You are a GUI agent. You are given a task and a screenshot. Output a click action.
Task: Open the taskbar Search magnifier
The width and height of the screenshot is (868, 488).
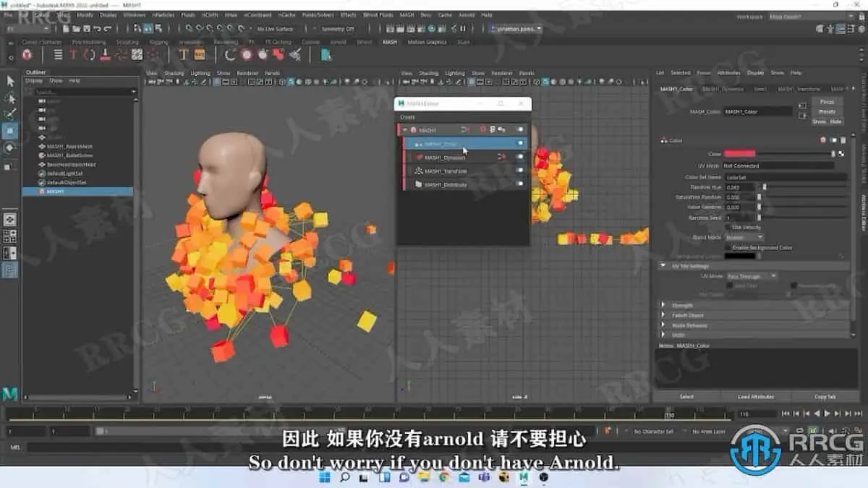point(346,477)
